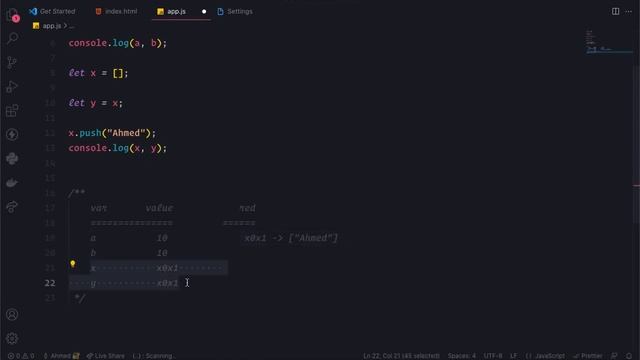
Task: Open Go to Line from Ln 22 indicator
Action: [x=402, y=356]
